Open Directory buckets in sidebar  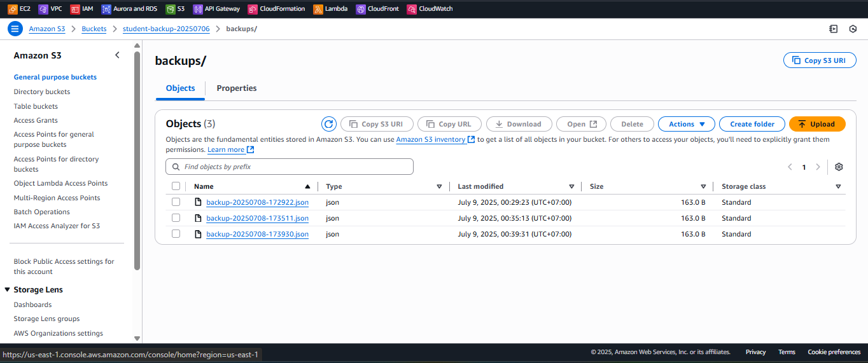pyautogui.click(x=42, y=92)
